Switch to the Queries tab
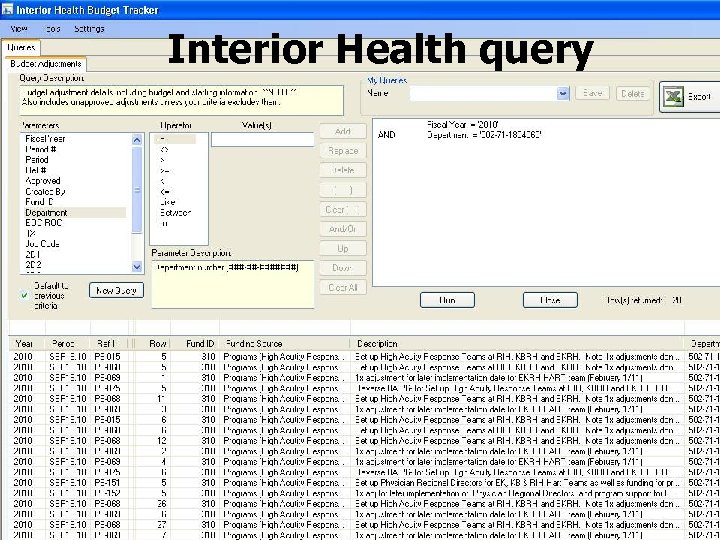Viewport: 720px width, 540px height. pyautogui.click(x=21, y=47)
